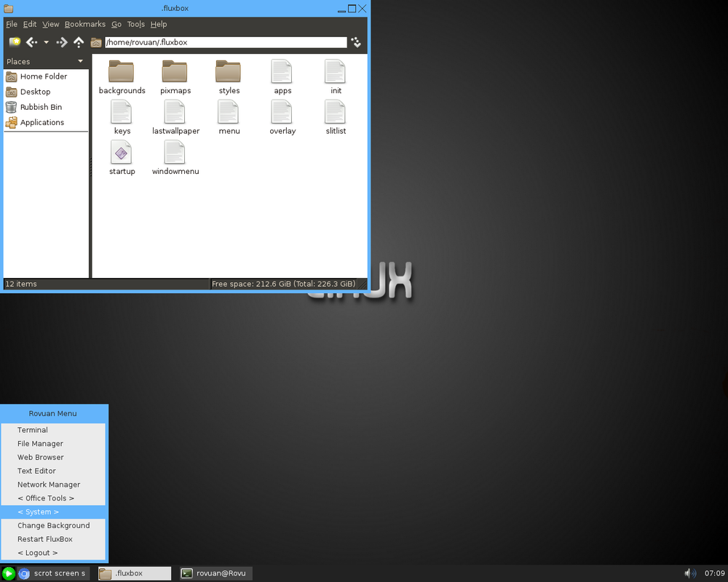The width and height of the screenshot is (728, 582).
Task: Switch to rovuan@Rovu terminal taskbar button
Action: (x=216, y=574)
